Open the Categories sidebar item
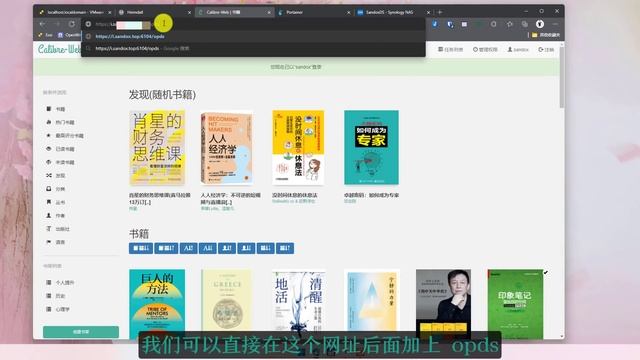Image resolution: width=640 pixels, height=360 pixels. 56,189
